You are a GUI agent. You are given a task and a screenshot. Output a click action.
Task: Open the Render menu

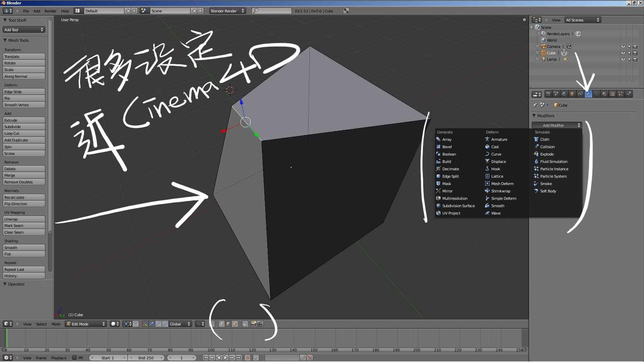pyautogui.click(x=50, y=11)
